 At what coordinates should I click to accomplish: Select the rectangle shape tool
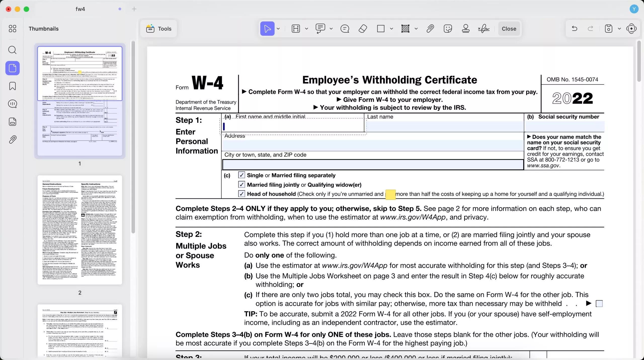click(x=381, y=29)
